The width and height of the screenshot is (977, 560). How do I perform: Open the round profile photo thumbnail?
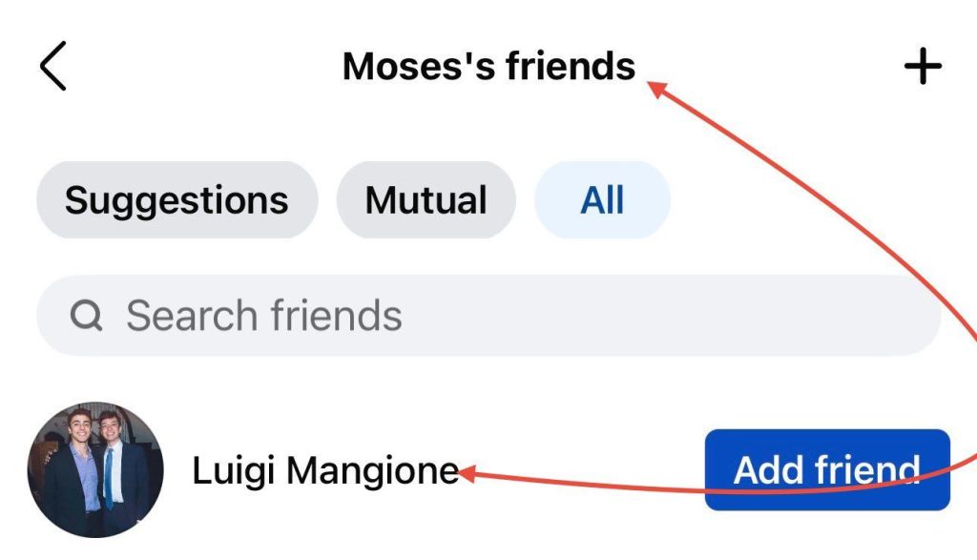95,470
